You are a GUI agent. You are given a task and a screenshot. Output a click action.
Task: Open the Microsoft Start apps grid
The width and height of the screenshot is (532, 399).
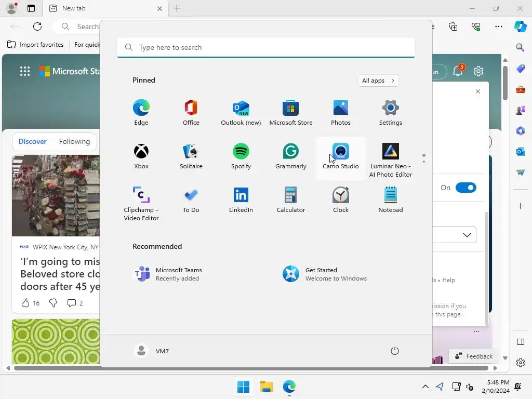25,71
